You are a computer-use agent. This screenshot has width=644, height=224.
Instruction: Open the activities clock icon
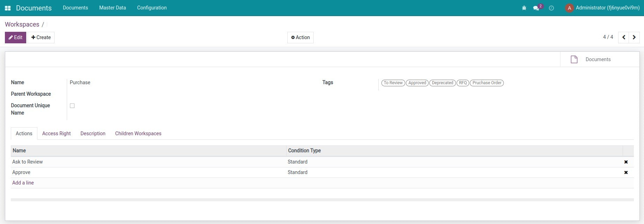click(551, 8)
